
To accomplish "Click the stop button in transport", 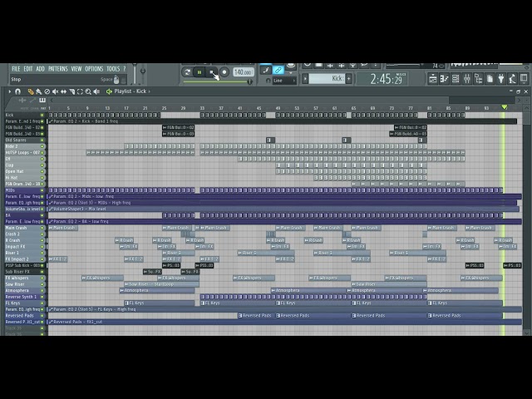I will click(x=212, y=72).
